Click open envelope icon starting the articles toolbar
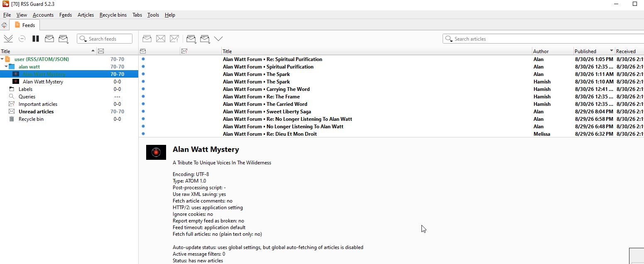Image resolution: width=644 pixels, height=264 pixels. [147, 39]
